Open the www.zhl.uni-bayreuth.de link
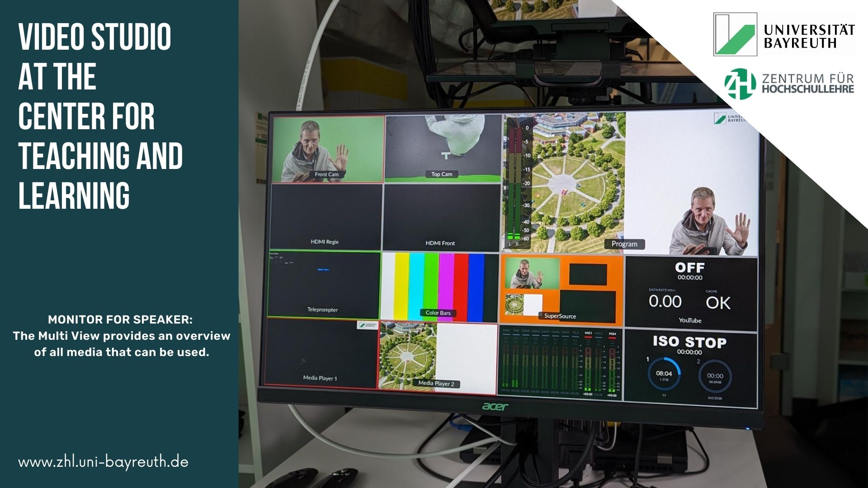Screen dimensions: 868x488 point(103,462)
